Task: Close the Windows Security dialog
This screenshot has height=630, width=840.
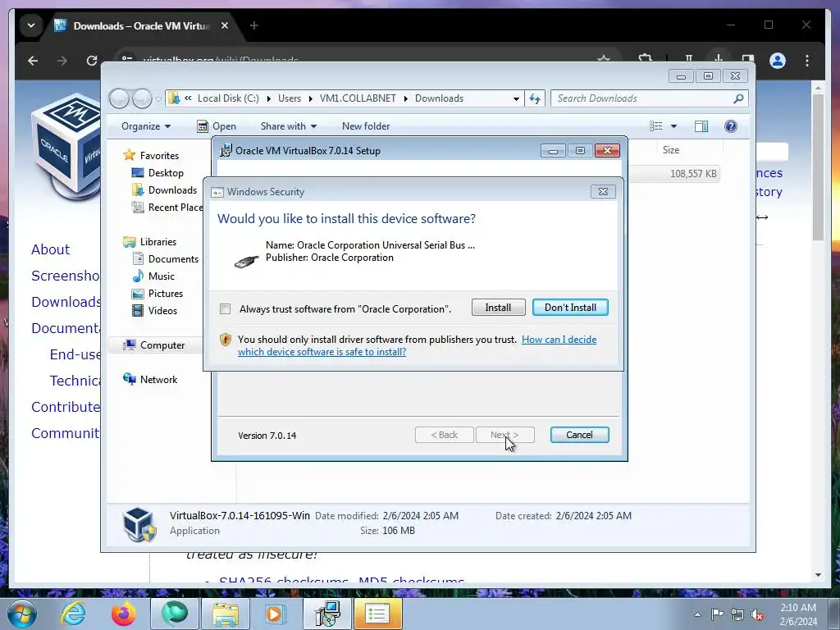Action: pyautogui.click(x=603, y=191)
